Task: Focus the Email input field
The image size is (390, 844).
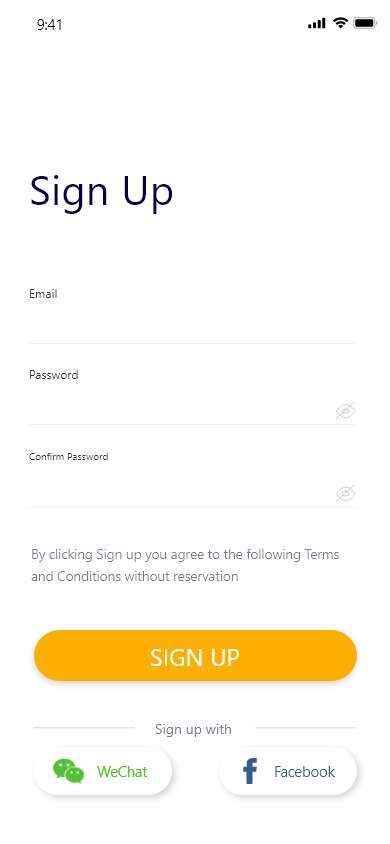Action: point(192,325)
